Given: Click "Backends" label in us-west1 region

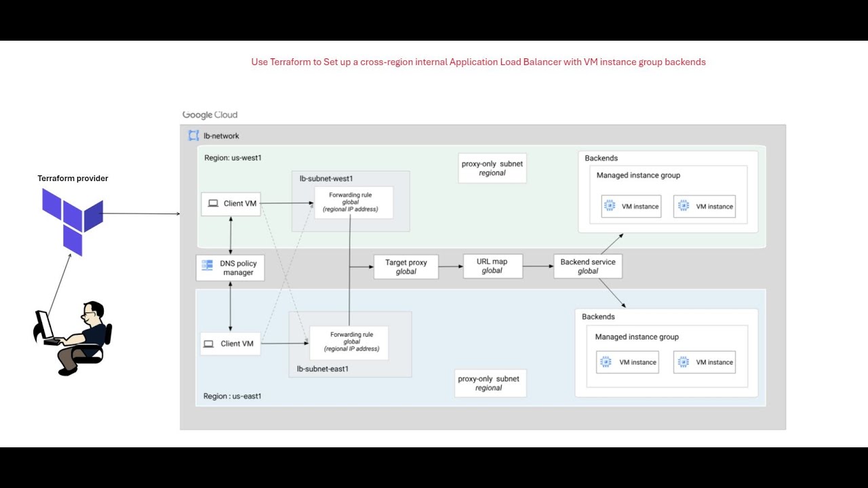Looking at the screenshot, I should [x=601, y=158].
